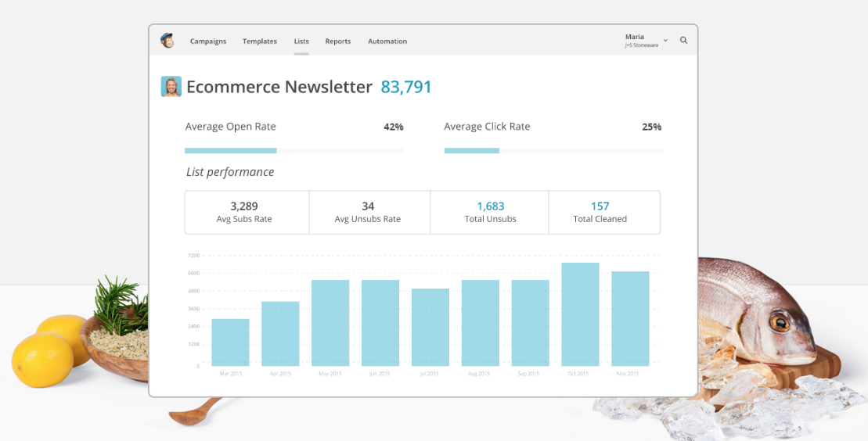868x441 pixels.
Task: Click the 83,791 subscriber count
Action: (x=406, y=87)
